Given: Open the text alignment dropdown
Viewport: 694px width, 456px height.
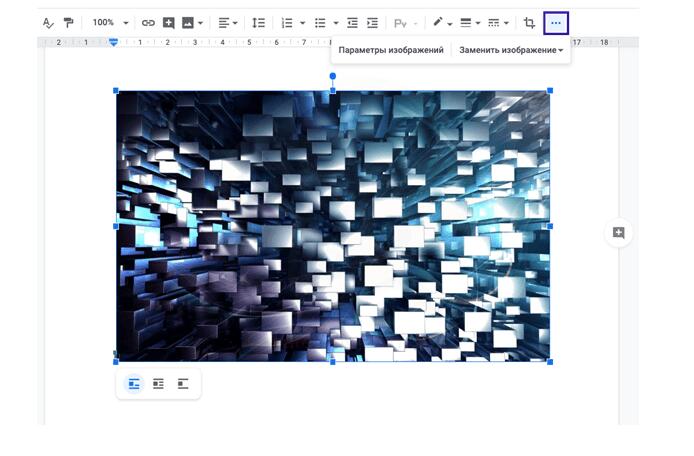Looking at the screenshot, I should [228, 22].
